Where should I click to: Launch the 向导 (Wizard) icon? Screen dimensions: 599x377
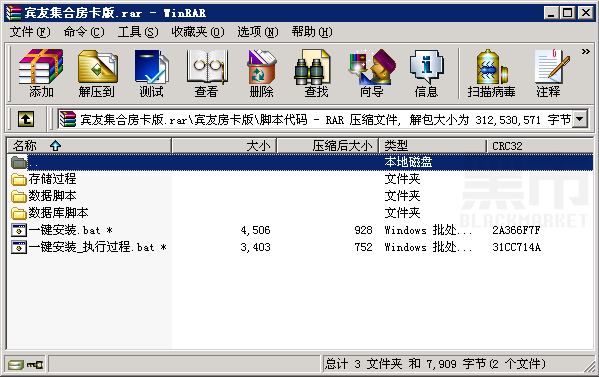372,72
